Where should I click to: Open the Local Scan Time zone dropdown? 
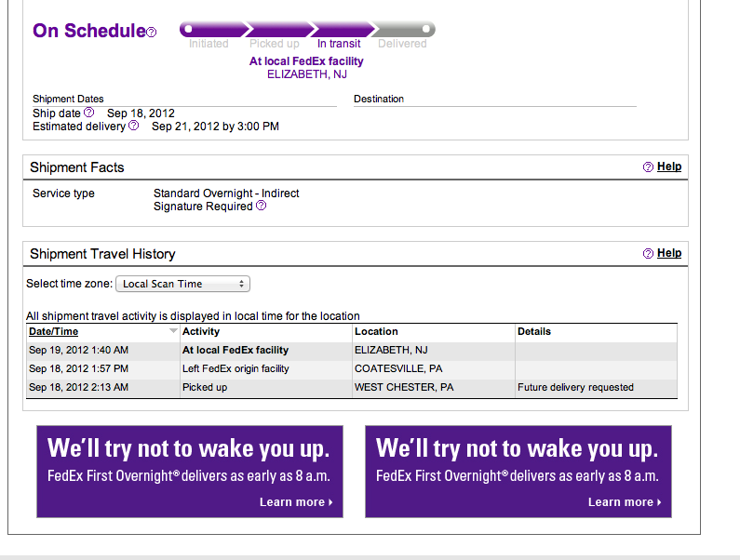pyautogui.click(x=183, y=284)
